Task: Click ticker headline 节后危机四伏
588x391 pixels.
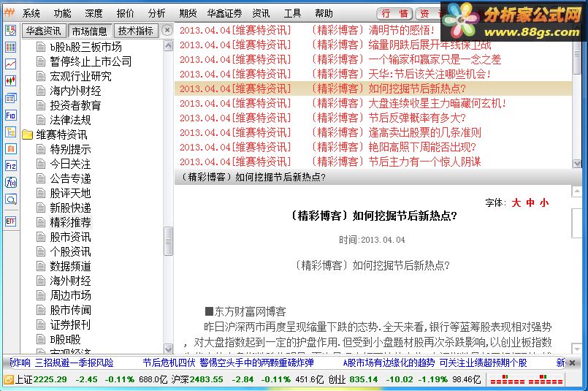Action: [169, 362]
